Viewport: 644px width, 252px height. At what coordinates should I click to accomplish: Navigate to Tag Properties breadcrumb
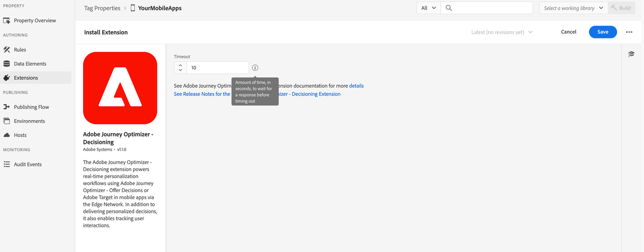[102, 8]
